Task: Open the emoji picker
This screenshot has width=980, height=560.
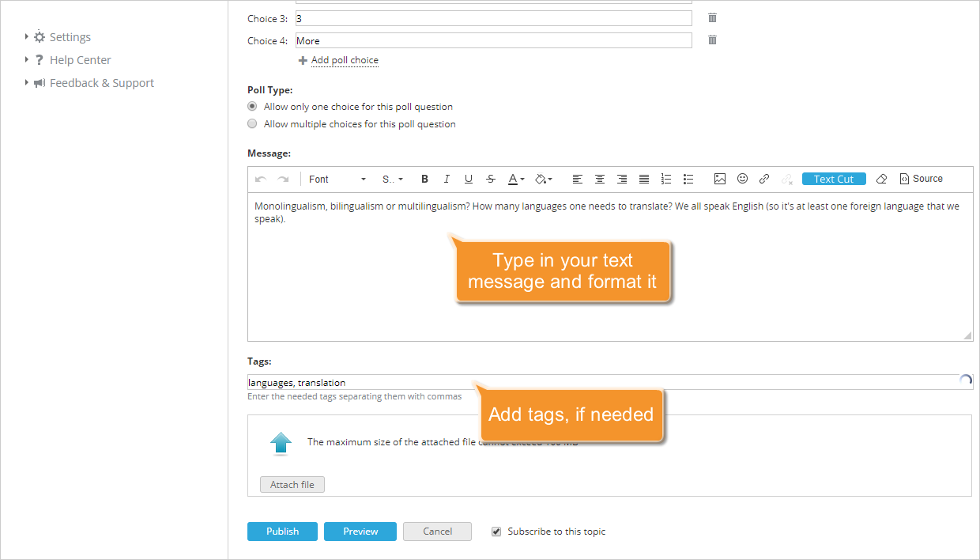Action: tap(742, 179)
